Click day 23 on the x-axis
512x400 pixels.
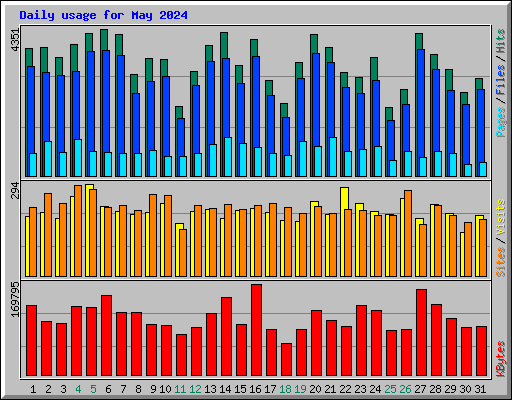point(360,389)
